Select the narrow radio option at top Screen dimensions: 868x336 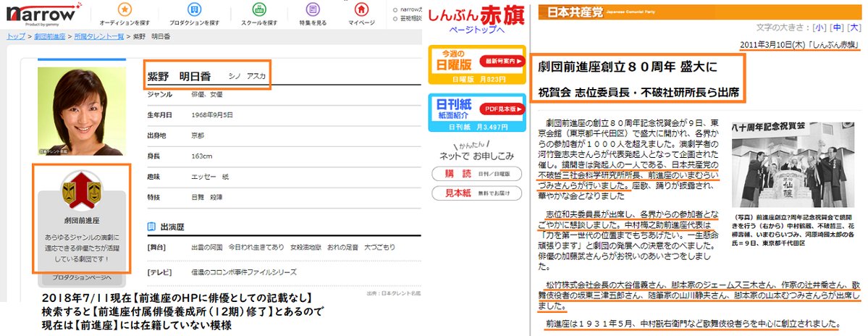(395, 9)
